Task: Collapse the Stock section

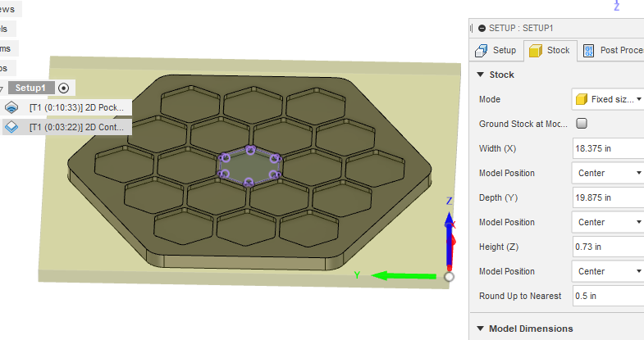Action: click(x=480, y=75)
